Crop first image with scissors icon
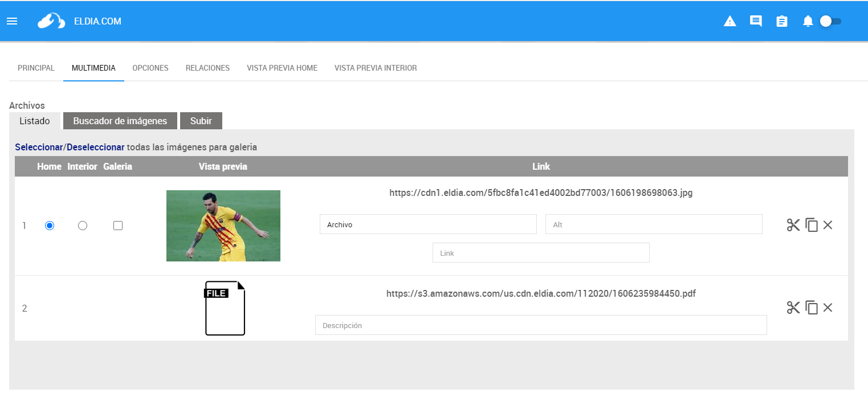The height and width of the screenshot is (397, 868). (793, 225)
